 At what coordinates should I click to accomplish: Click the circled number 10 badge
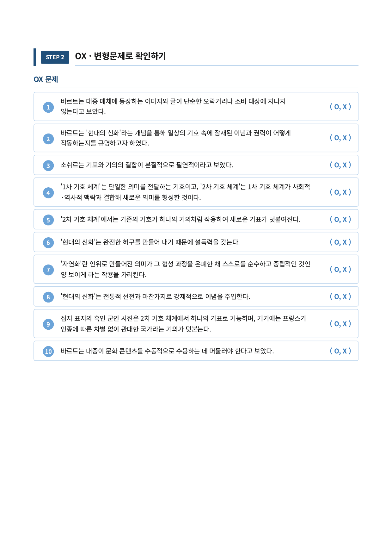48,352
